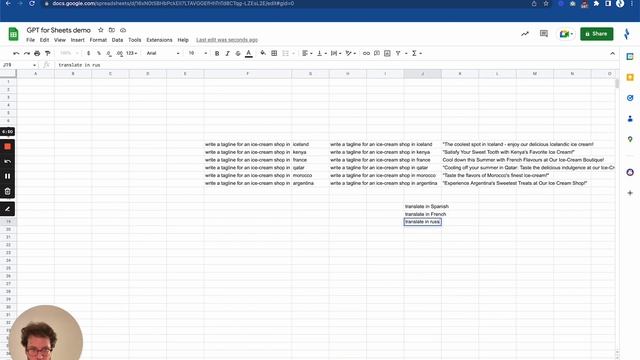Screen dimensions: 640x360
Task: Open the fill color picker
Action: [263, 53]
